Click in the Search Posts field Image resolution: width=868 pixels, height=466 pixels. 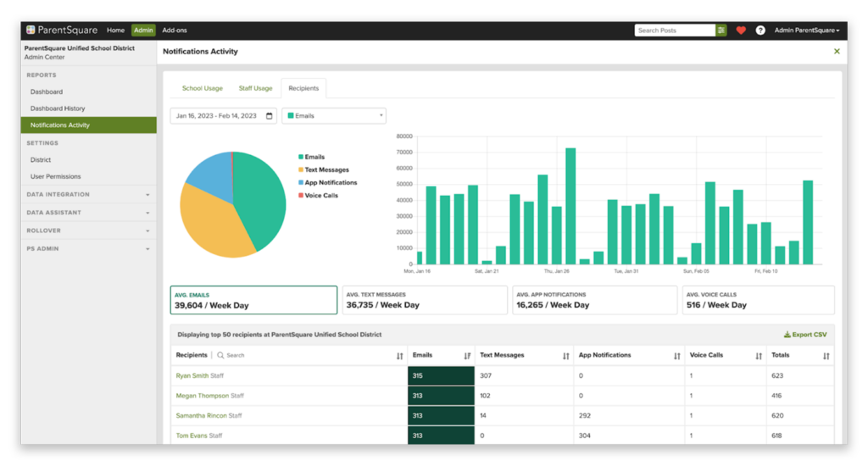675,31
